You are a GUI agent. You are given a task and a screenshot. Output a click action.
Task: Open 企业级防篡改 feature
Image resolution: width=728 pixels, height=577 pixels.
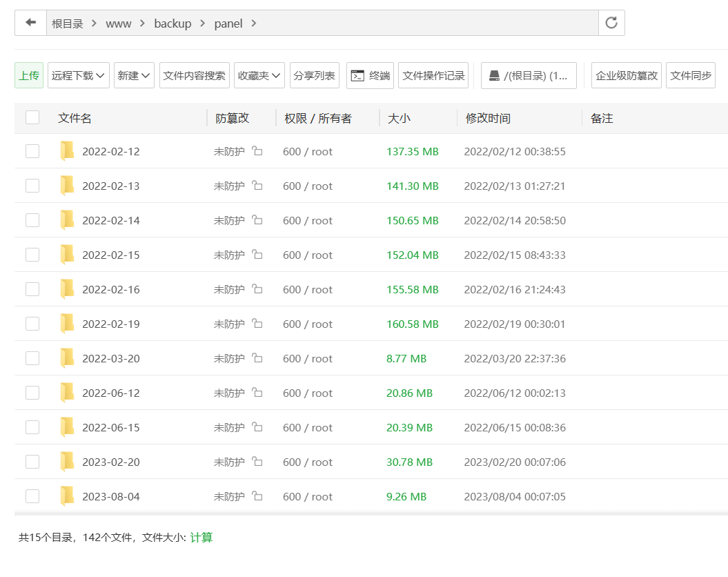627,75
